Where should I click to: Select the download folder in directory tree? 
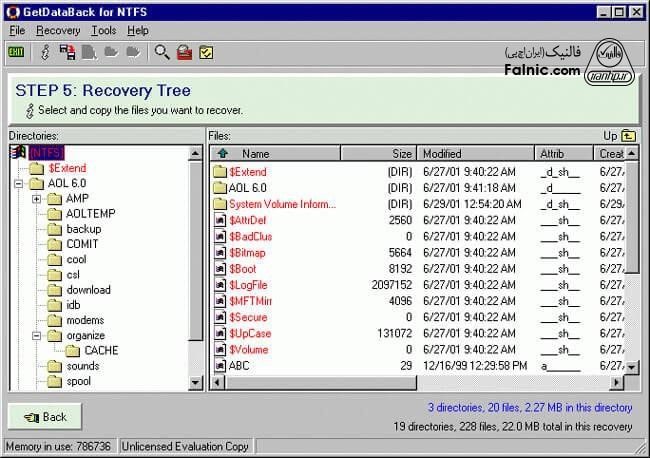click(88, 290)
